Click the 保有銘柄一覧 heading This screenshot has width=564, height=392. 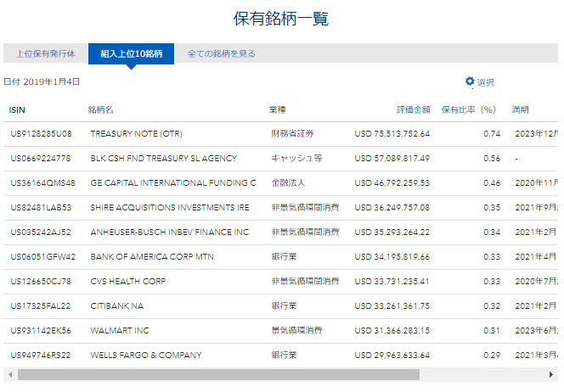point(281,19)
